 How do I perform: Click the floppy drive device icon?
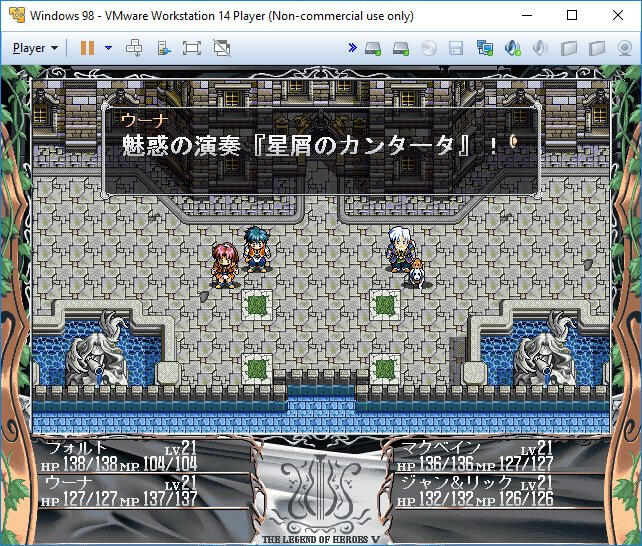(x=456, y=47)
